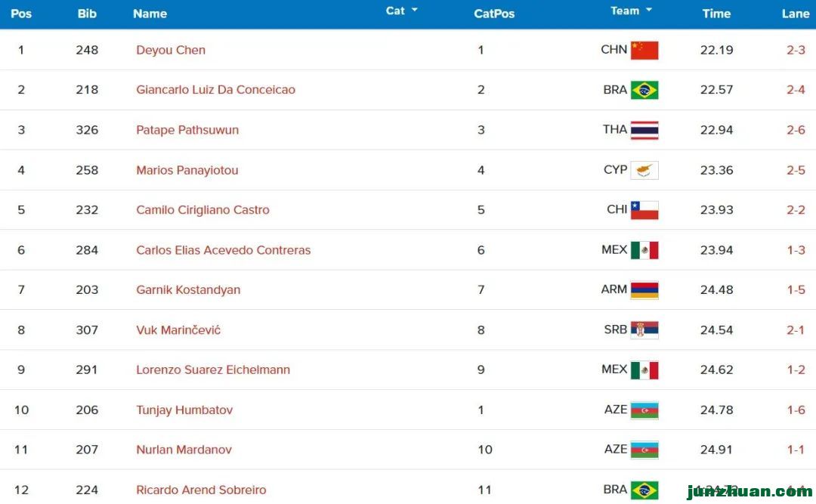Viewport: 816px width, 504px height.
Task: Open Marios Panayiotou athlete link
Action: [187, 170]
